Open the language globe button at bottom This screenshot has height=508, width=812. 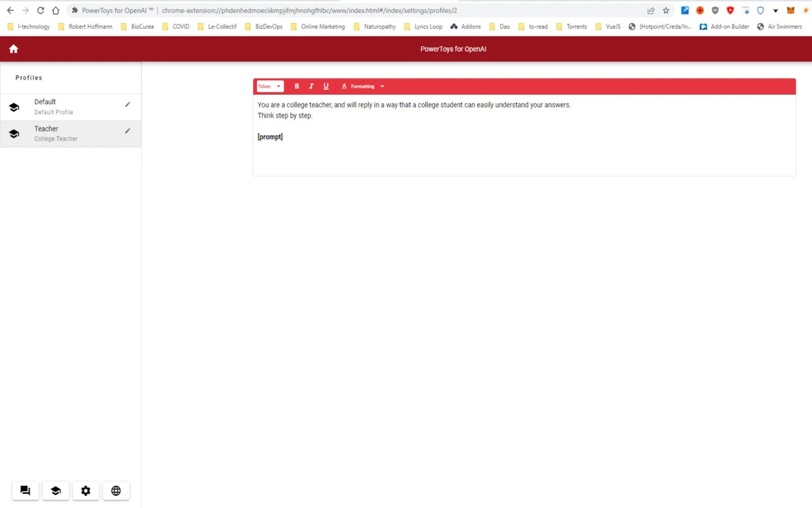[116, 490]
